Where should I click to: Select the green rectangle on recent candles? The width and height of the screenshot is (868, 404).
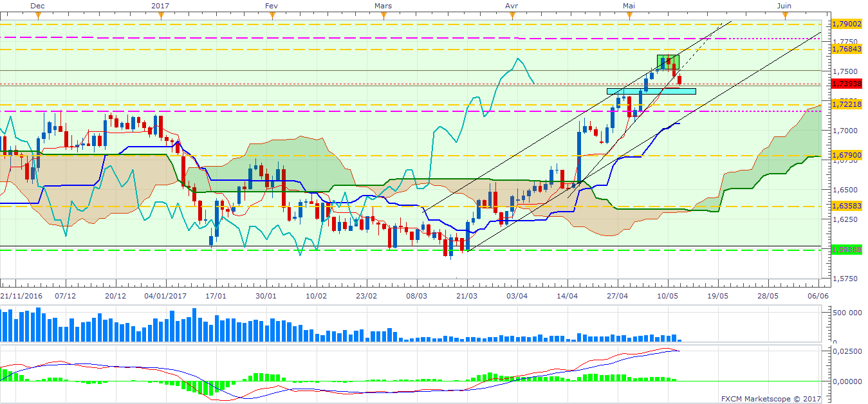click(x=668, y=62)
